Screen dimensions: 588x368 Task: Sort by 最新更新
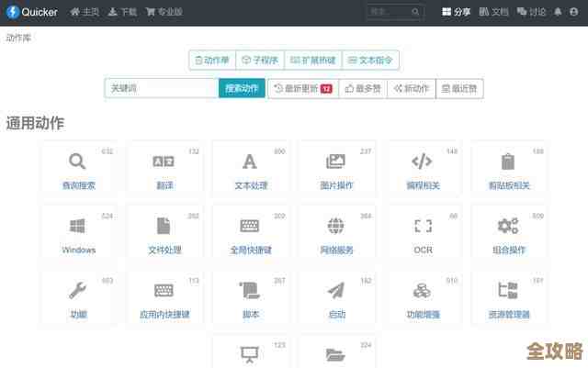coord(303,88)
